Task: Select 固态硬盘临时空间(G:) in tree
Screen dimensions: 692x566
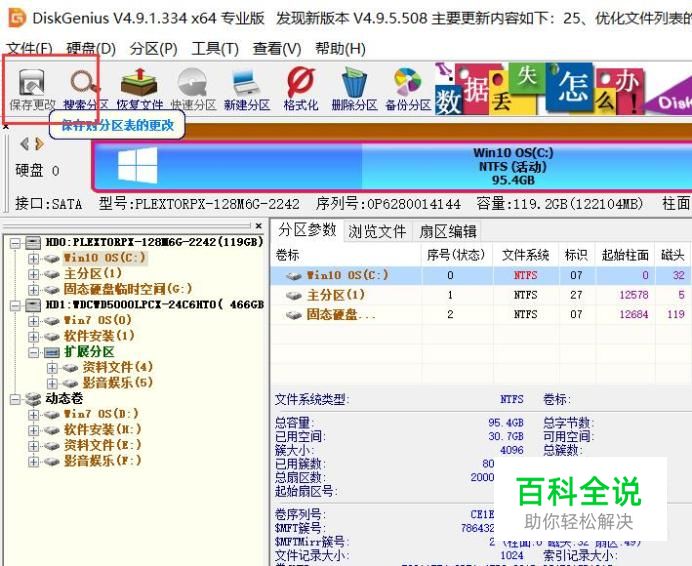Action: click(128, 289)
